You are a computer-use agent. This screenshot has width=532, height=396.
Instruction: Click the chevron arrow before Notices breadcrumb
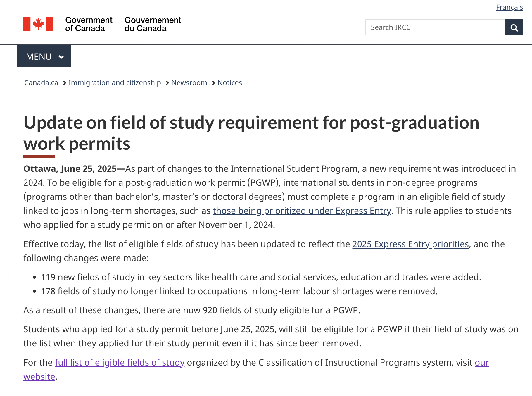pyautogui.click(x=213, y=83)
